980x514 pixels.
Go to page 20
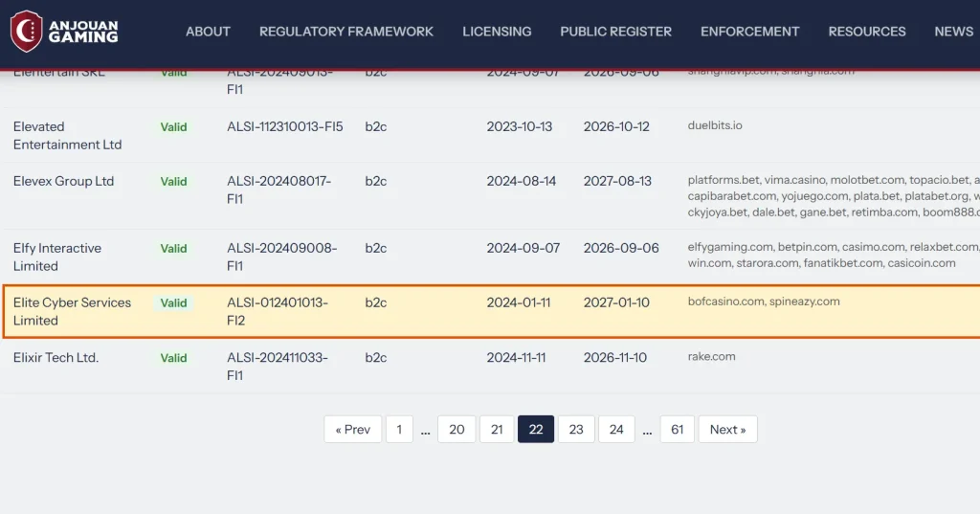click(x=457, y=429)
